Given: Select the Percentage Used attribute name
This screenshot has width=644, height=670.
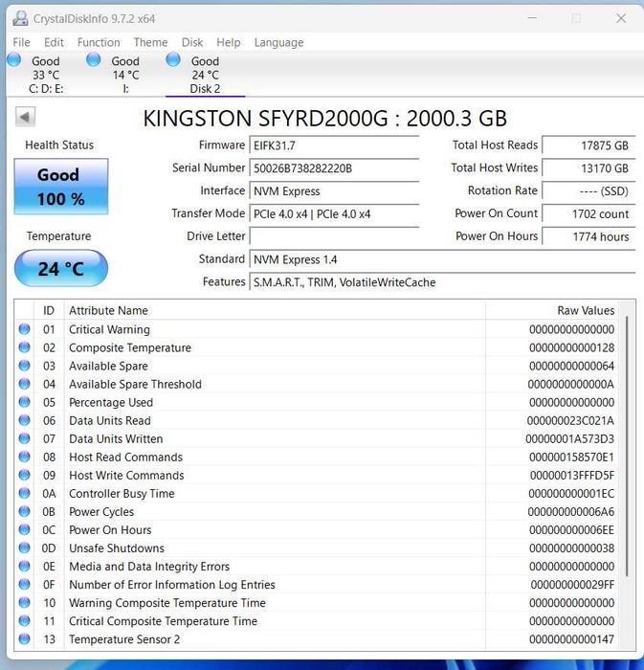Looking at the screenshot, I should (111, 403).
